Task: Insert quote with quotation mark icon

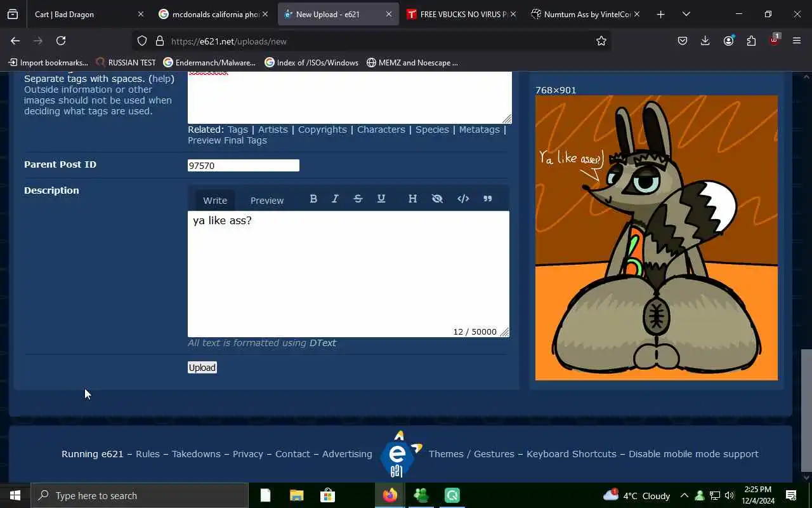Action: point(488,199)
